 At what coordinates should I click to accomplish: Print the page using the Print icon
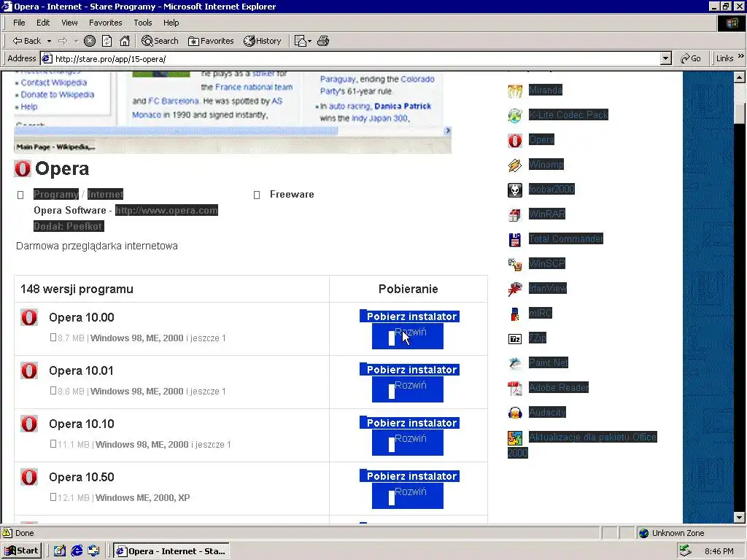pos(323,41)
